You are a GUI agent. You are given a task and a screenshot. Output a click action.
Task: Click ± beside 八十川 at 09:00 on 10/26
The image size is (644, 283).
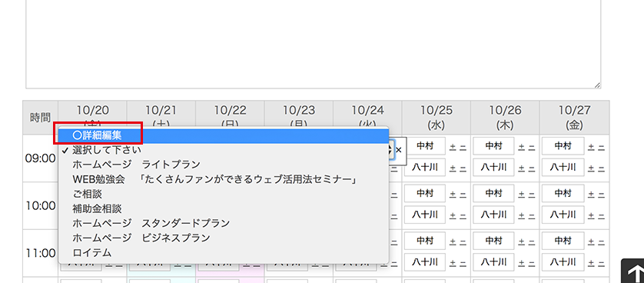coord(522,168)
